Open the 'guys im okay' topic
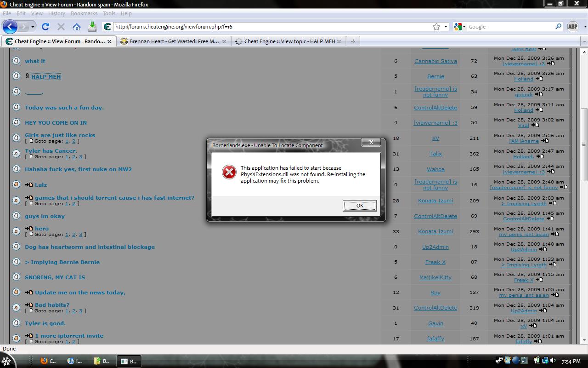Screen dimensions: 588x368 point(45,216)
